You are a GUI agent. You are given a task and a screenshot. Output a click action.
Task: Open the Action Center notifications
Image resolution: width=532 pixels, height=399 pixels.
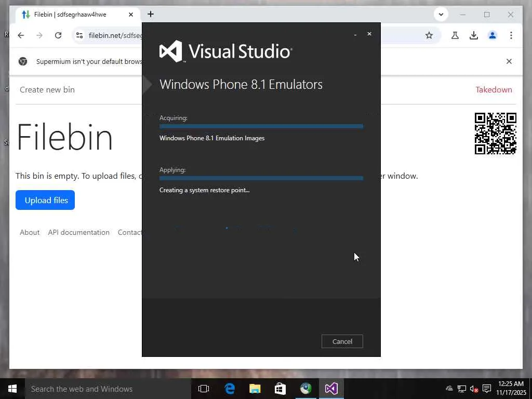pyautogui.click(x=487, y=389)
